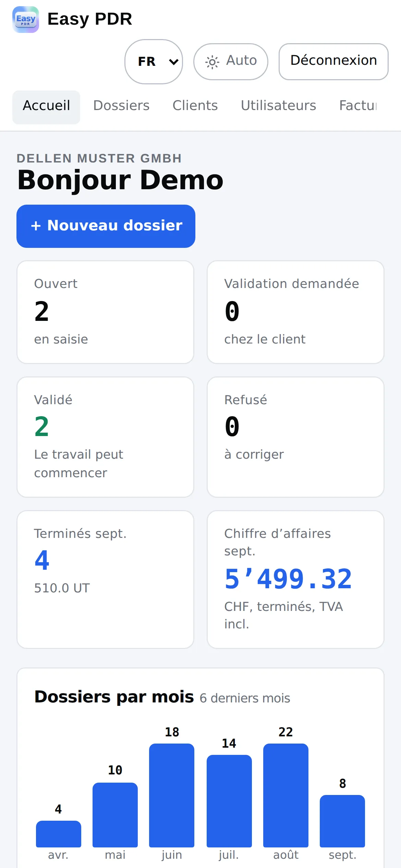The height and width of the screenshot is (868, 401).
Task: Click the CHF, terminés, TVA incl. text
Action: pos(283,615)
